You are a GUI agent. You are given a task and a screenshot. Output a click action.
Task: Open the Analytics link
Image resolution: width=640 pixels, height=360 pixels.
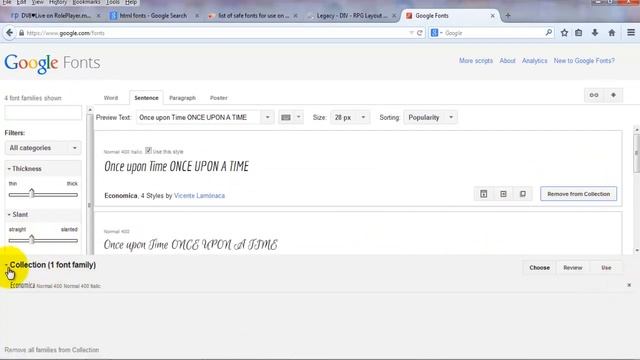(535, 61)
